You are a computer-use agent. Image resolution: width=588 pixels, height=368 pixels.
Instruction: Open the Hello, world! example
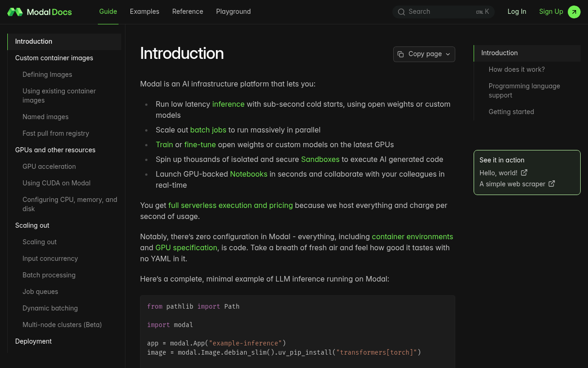498,172
